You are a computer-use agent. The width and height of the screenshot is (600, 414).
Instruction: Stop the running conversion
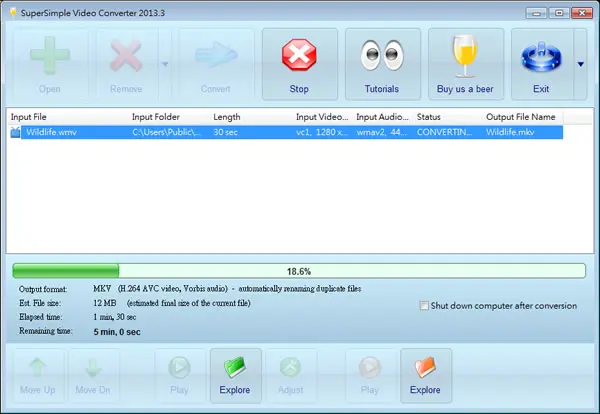click(300, 64)
